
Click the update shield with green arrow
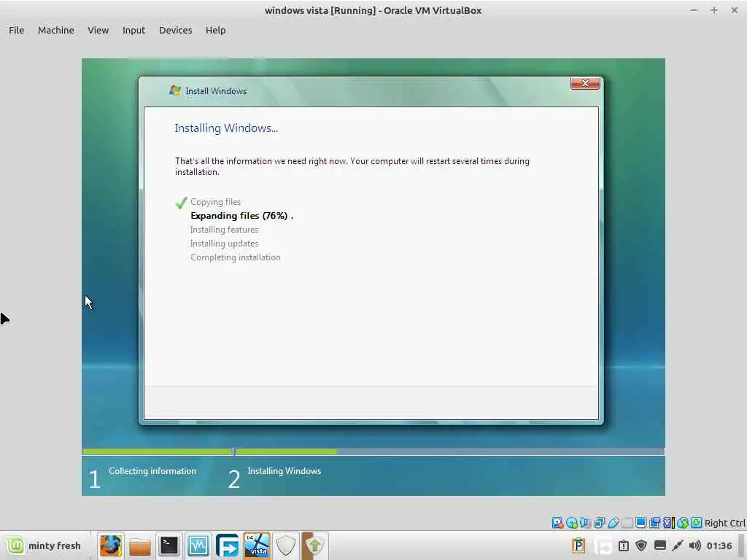315,545
